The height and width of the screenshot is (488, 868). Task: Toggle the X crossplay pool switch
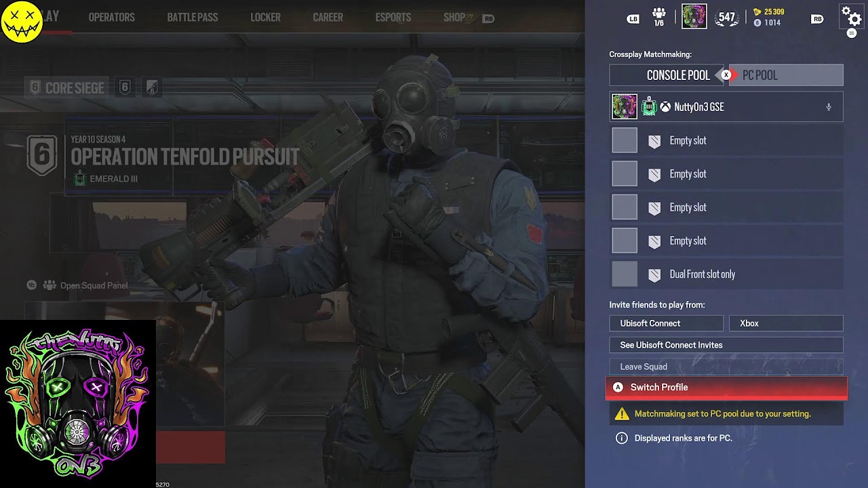pos(726,75)
